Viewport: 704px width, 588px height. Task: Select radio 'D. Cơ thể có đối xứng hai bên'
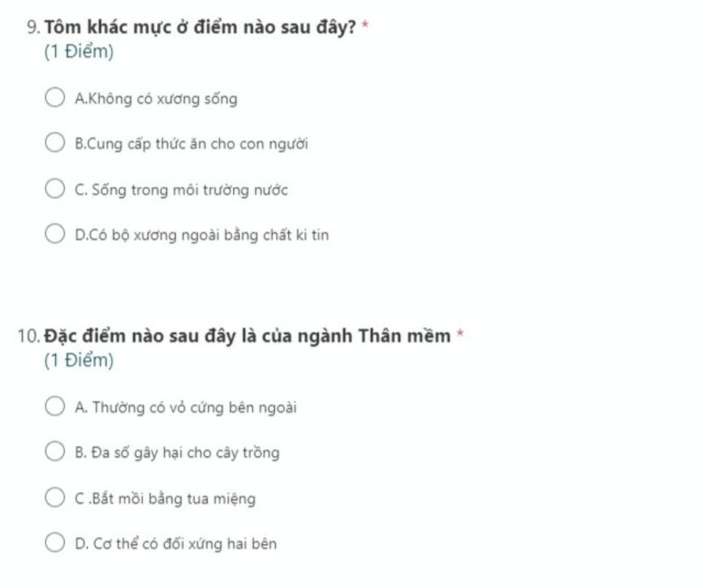point(55,543)
